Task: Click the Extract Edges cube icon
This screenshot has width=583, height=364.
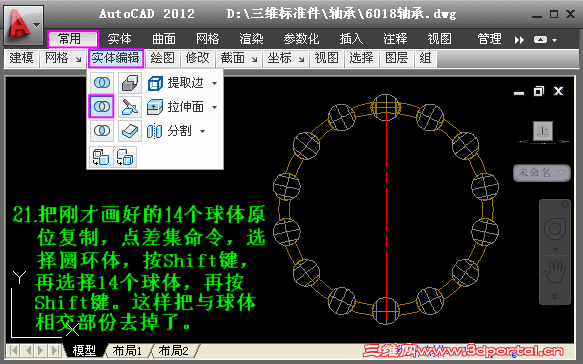Action: click(155, 83)
